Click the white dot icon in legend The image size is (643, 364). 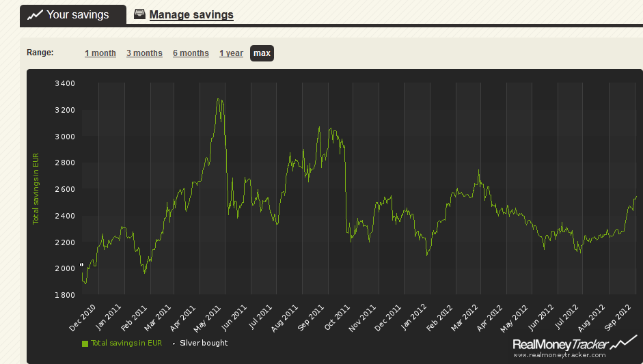(x=174, y=344)
